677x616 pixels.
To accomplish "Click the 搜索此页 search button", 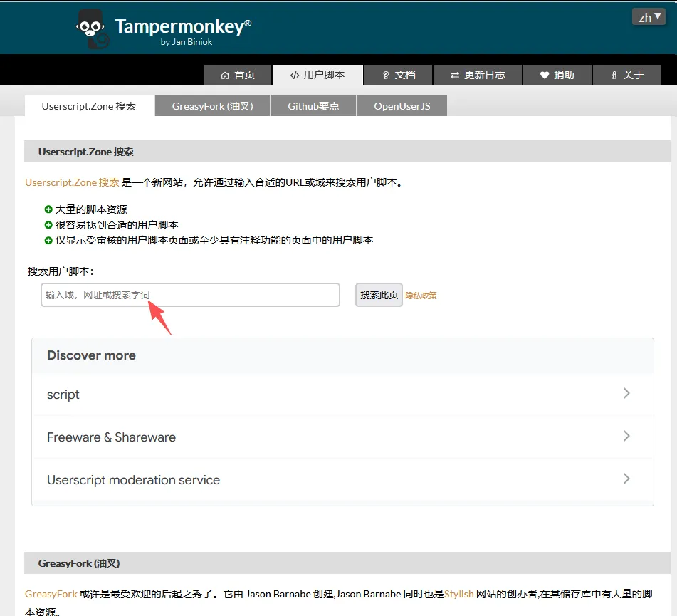I will point(379,295).
